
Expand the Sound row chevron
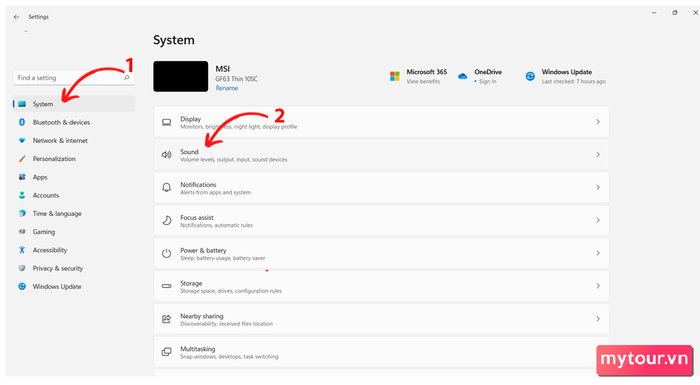click(x=598, y=155)
